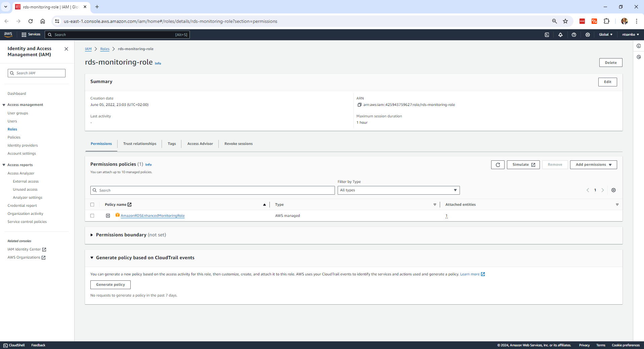Switch to the Trust relationships tab
Viewport: 644px width, 349px height.
[140, 144]
